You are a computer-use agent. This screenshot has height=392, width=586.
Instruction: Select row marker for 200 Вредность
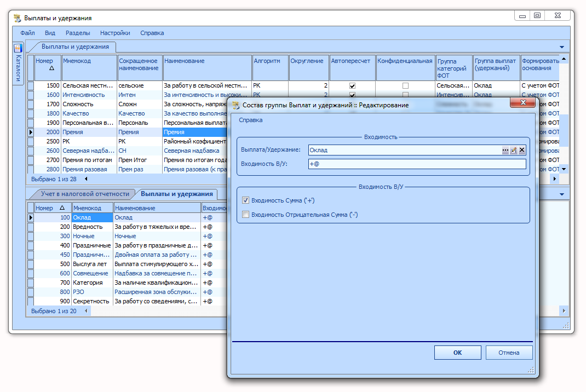click(31, 227)
